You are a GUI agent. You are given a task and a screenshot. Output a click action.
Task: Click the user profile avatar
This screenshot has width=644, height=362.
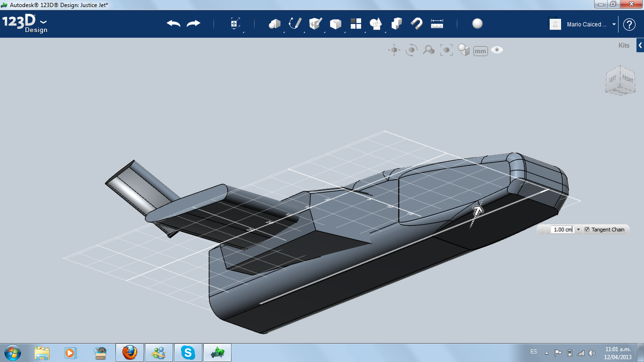point(555,24)
